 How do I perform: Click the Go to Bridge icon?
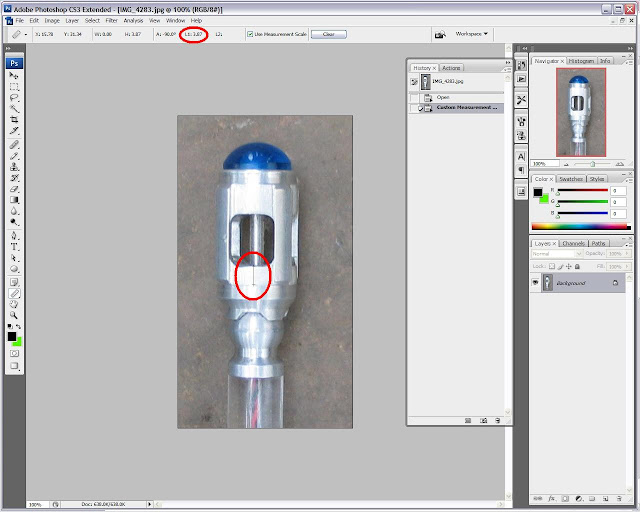(x=440, y=34)
